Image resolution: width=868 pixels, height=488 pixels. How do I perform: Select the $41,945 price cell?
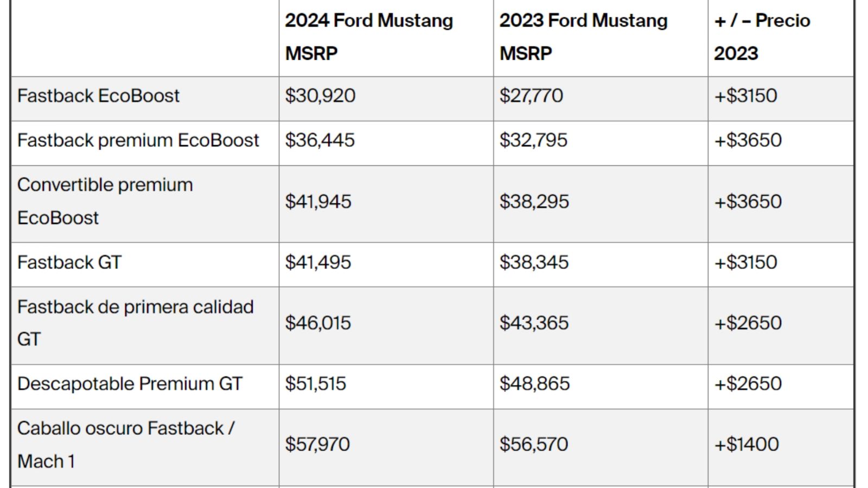[318, 202]
